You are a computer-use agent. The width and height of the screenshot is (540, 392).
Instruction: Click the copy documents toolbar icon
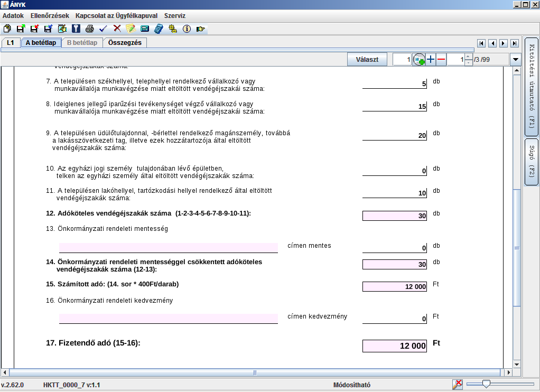7,29
